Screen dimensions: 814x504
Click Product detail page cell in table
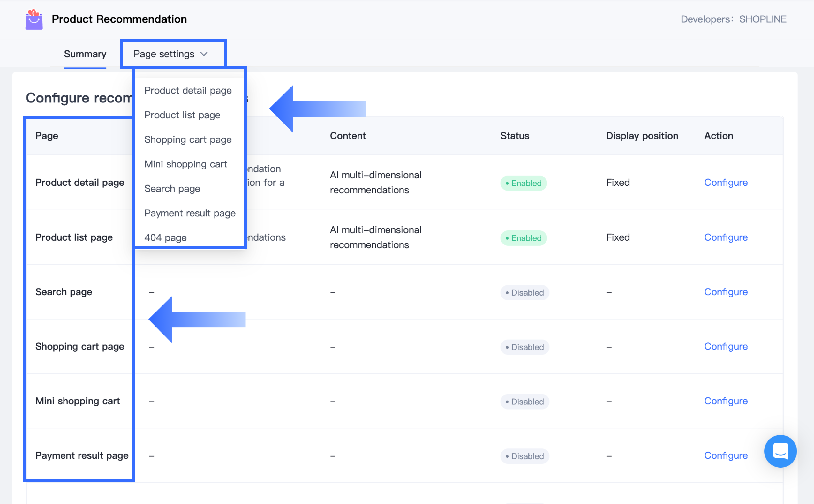click(80, 182)
